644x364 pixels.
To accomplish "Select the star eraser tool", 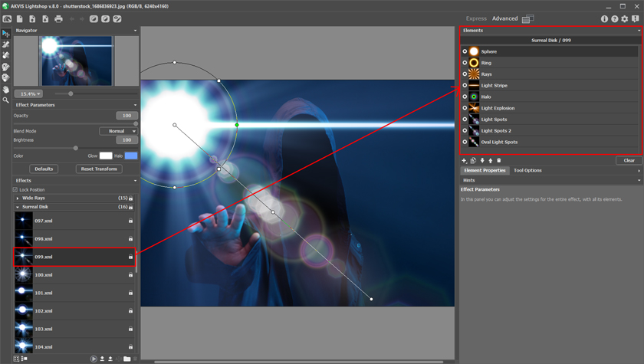I will pyautogui.click(x=6, y=55).
